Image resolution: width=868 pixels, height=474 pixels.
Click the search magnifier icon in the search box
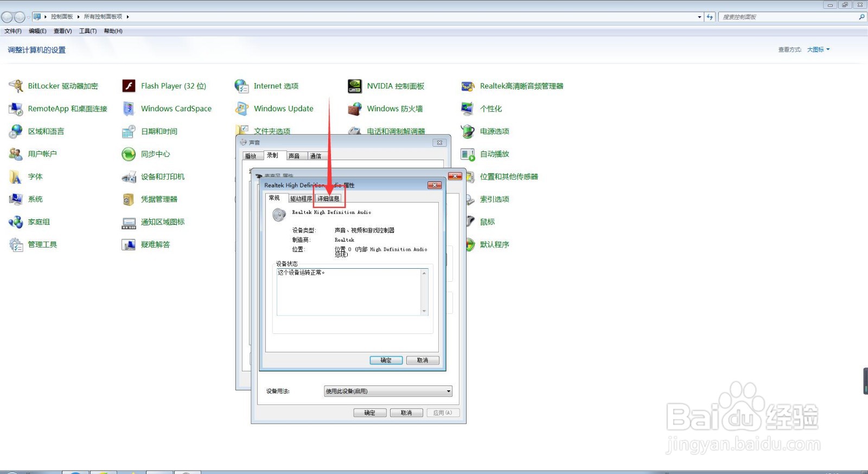point(861,17)
